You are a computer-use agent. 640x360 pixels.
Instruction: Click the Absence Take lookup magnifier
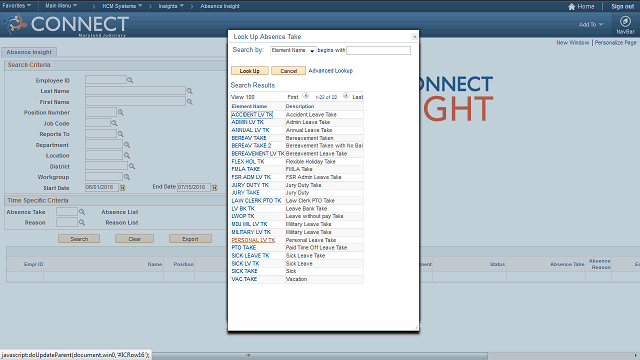(x=82, y=212)
